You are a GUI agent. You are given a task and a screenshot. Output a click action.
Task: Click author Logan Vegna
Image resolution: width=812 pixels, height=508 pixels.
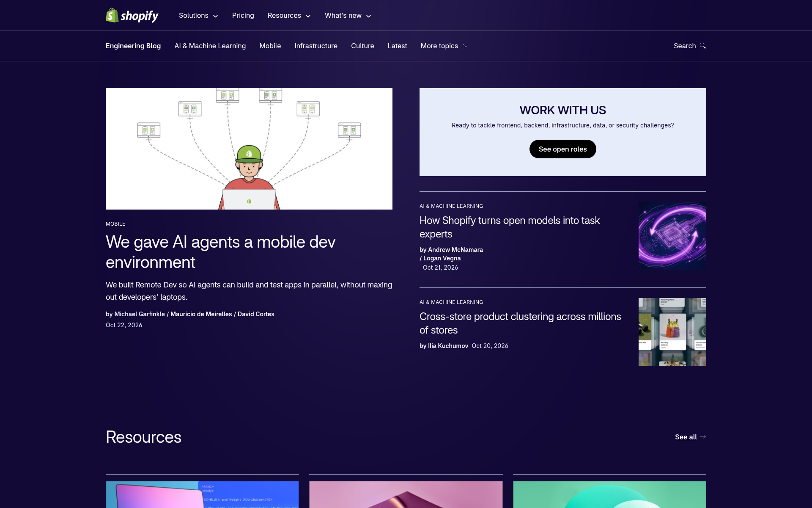442,258
